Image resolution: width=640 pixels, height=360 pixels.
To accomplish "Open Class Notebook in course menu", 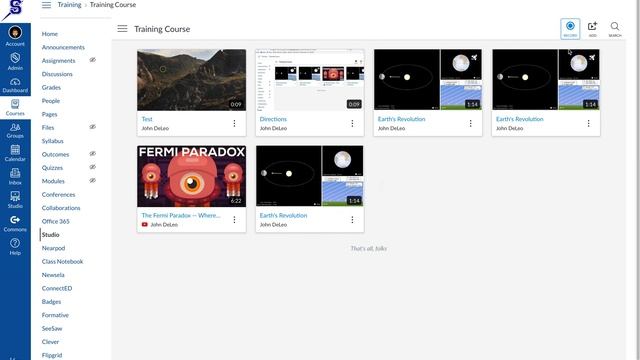I will click(62, 262).
